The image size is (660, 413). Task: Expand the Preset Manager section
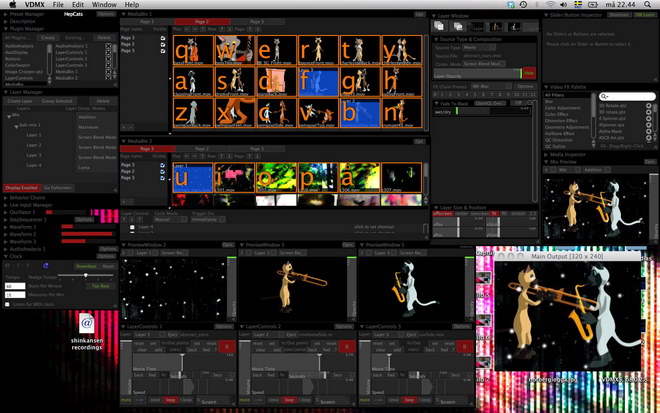[6, 14]
